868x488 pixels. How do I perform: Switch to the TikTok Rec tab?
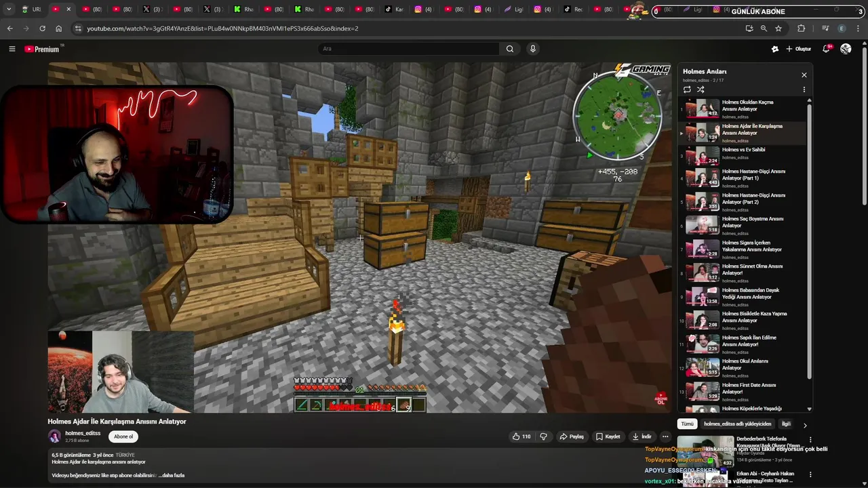click(574, 9)
